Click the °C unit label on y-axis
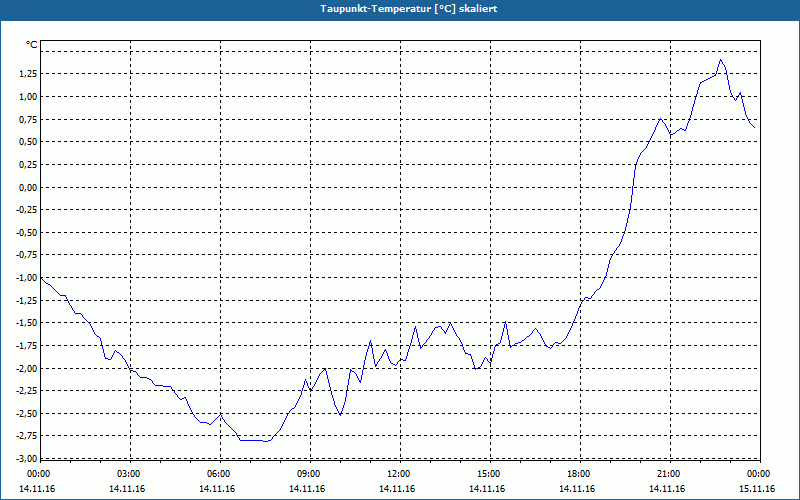 (x=32, y=45)
